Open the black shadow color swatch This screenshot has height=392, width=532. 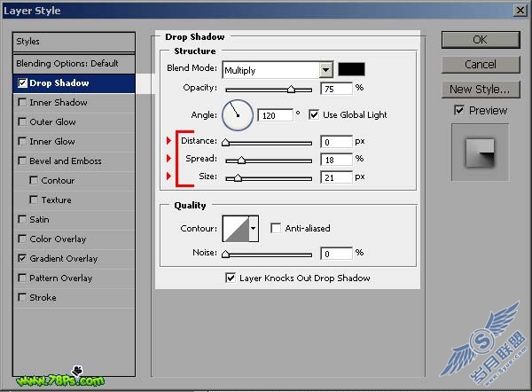351,69
